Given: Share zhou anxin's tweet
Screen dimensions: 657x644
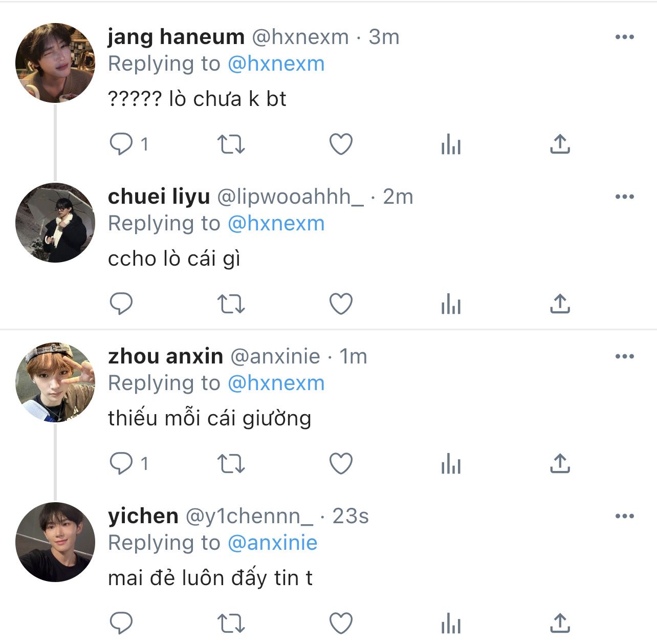Looking at the screenshot, I should 560,464.
